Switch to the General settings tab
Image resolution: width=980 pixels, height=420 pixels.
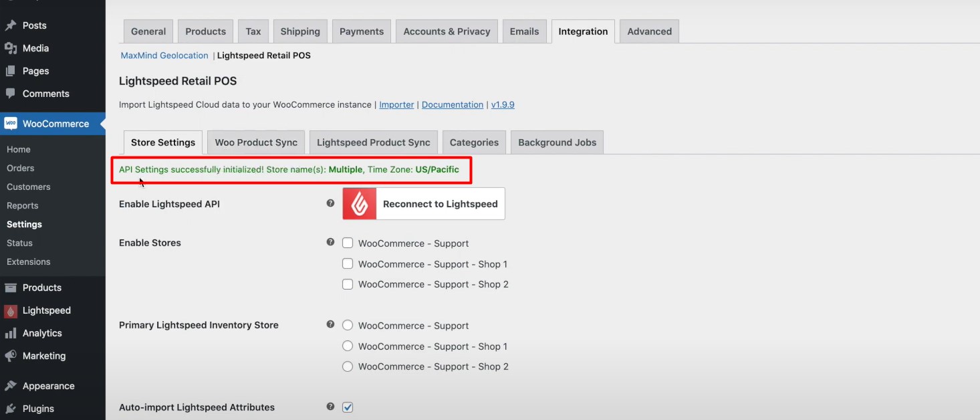(x=148, y=31)
